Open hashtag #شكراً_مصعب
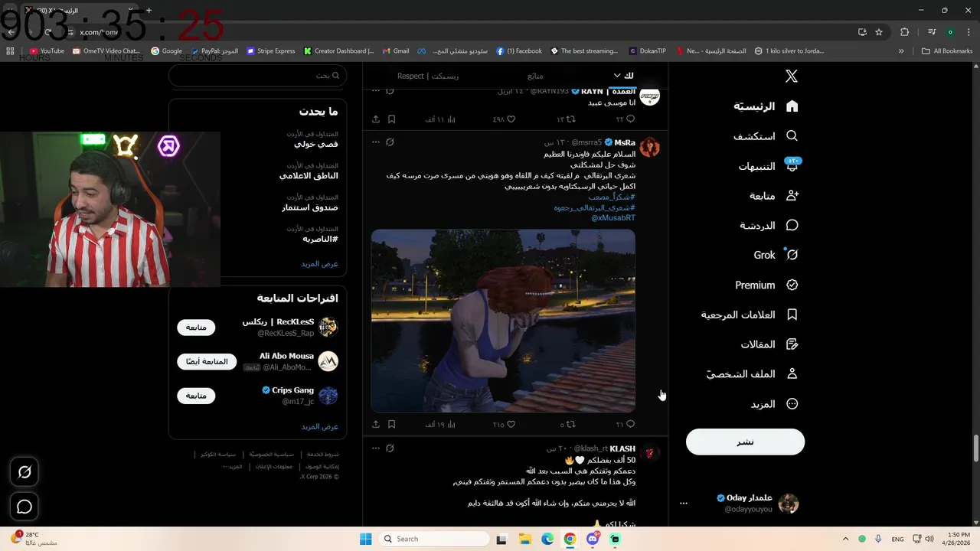This screenshot has height=551, width=980. tap(612, 197)
